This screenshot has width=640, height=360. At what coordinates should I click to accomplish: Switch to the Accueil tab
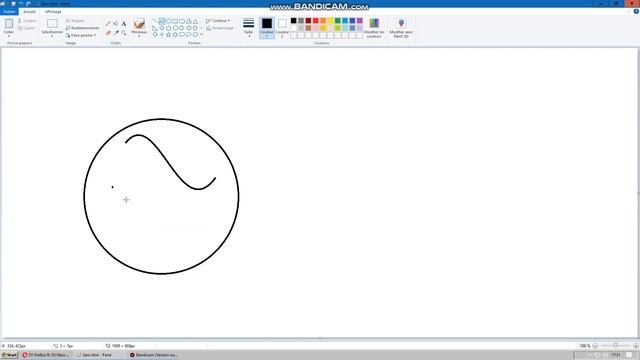click(x=29, y=12)
